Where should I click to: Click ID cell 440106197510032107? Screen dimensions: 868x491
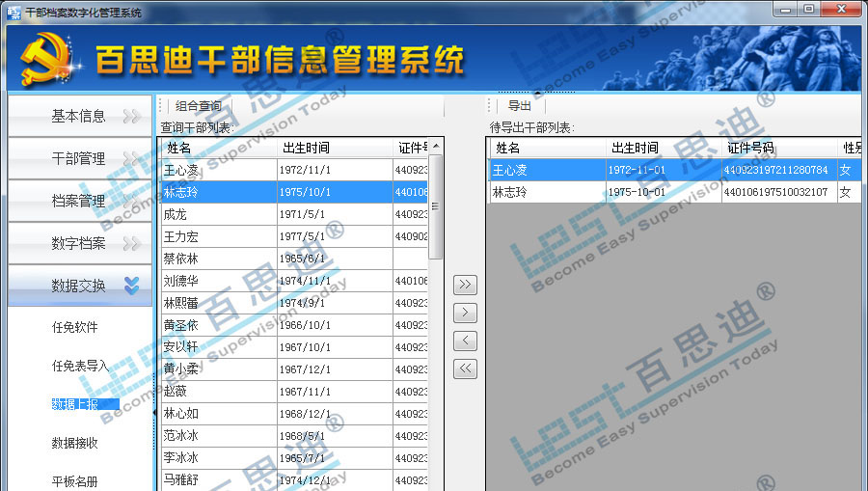click(779, 192)
